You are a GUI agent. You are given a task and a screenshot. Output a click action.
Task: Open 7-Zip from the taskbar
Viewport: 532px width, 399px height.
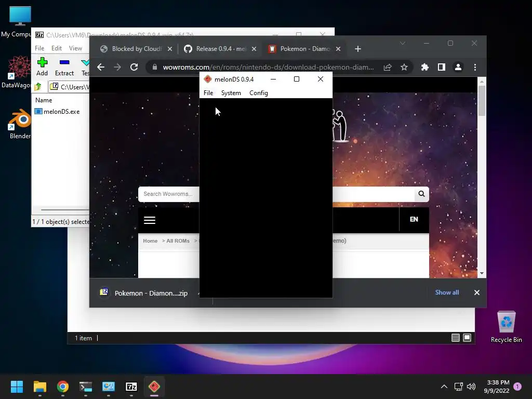click(131, 387)
